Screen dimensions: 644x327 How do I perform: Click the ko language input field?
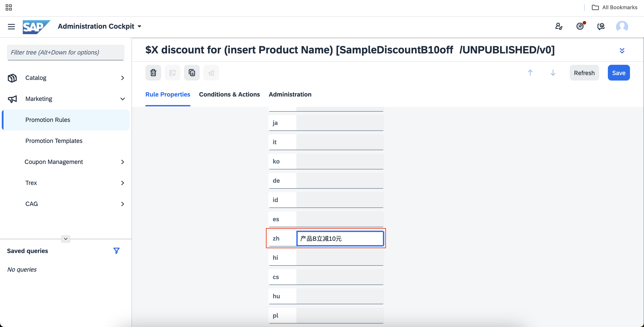[x=340, y=161]
